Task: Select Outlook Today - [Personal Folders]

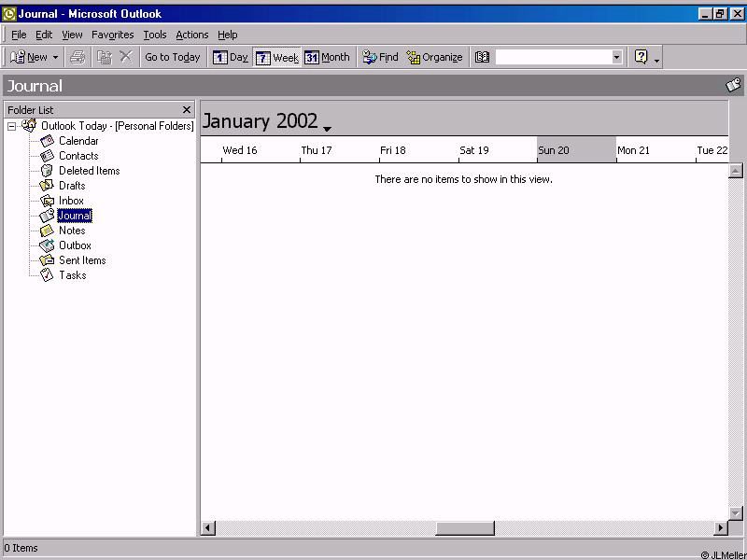Action: (118, 126)
